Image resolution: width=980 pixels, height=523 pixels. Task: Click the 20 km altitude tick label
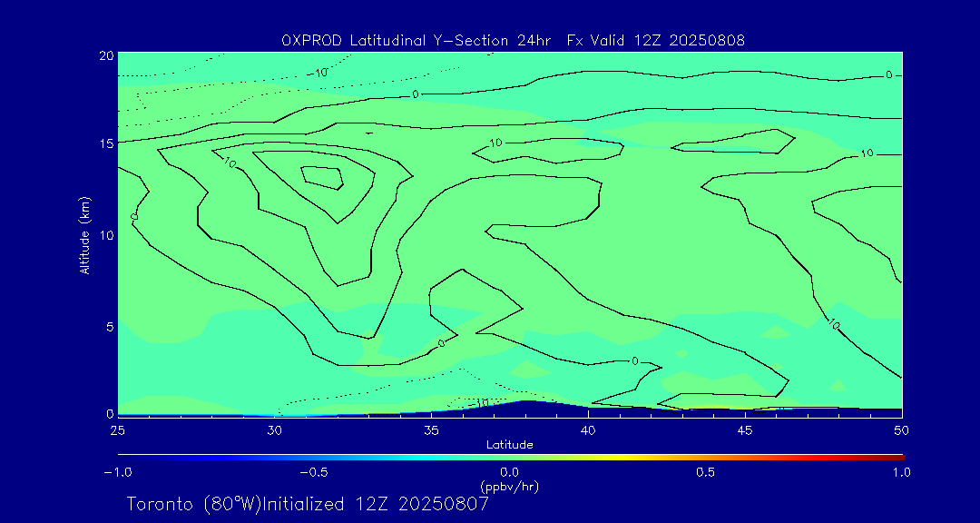point(105,55)
